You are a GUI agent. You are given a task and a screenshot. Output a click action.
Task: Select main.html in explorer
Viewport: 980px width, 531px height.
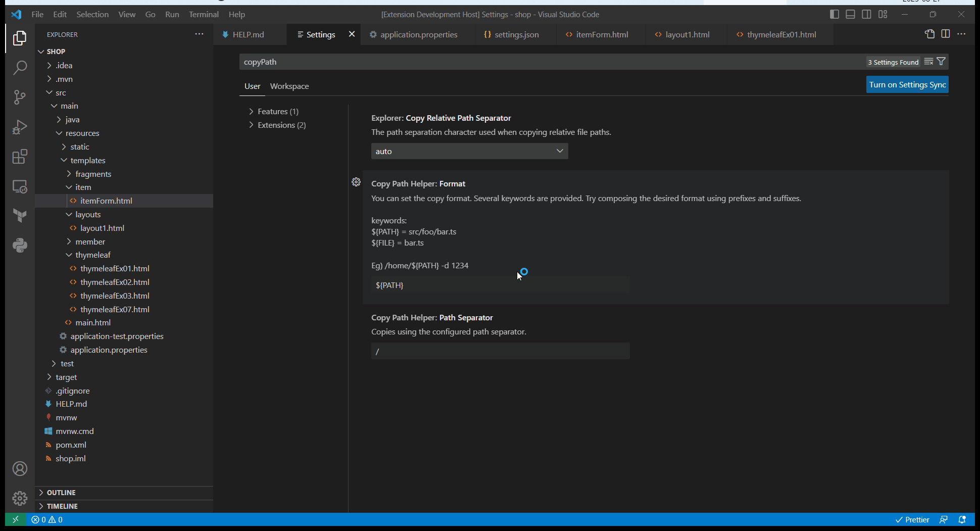[124, 322]
